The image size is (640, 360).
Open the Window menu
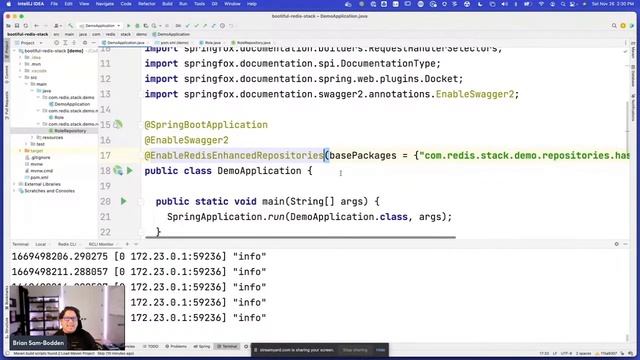pos(232,4)
